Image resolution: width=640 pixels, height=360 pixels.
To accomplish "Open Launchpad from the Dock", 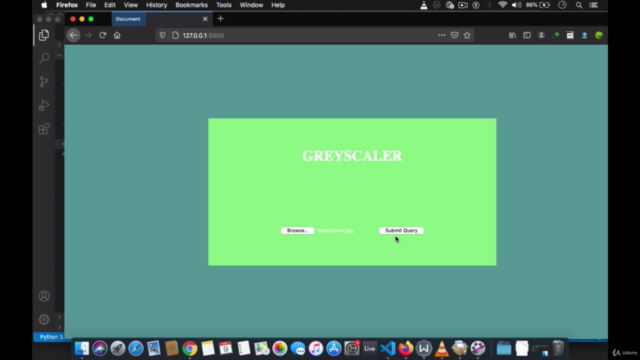I will point(118,349).
